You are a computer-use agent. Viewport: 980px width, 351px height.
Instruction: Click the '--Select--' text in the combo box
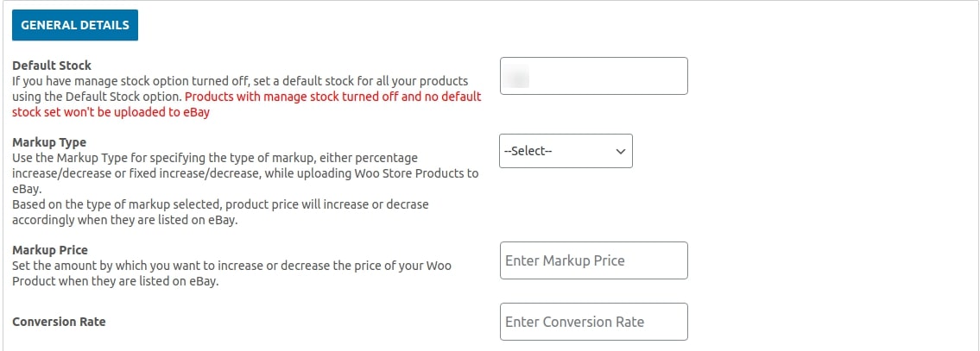[x=528, y=152]
